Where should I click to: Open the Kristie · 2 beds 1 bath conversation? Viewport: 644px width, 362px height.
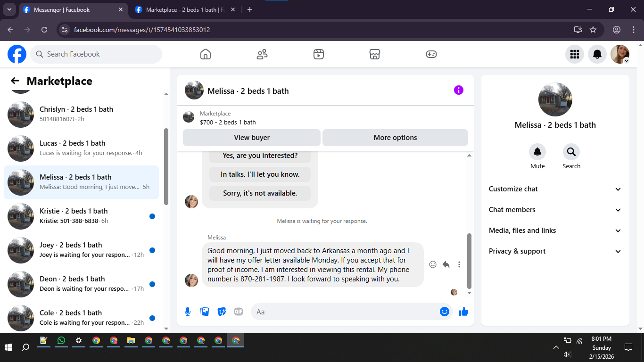81,216
